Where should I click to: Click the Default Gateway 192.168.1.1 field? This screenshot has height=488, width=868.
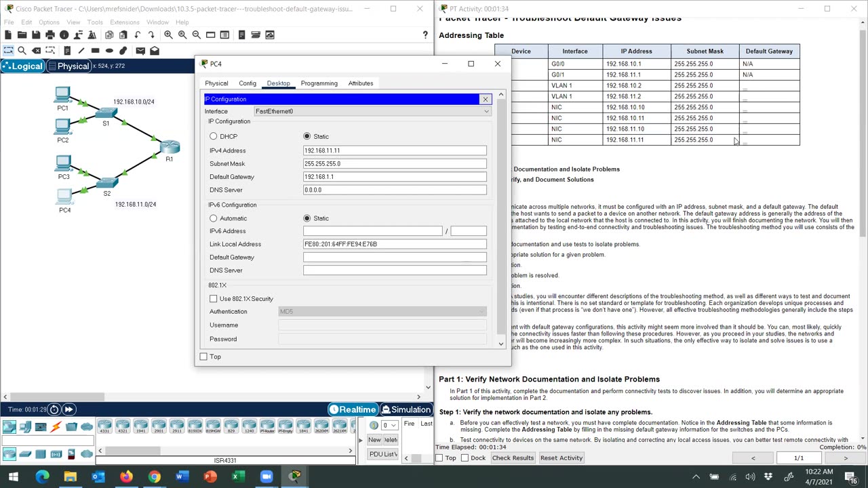[x=395, y=177]
